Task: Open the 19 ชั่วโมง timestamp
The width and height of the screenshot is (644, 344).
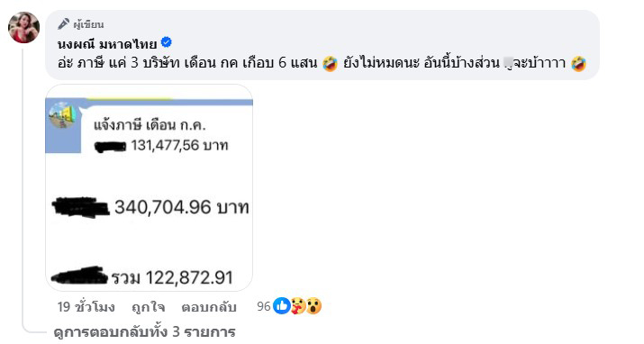Action: tap(86, 307)
